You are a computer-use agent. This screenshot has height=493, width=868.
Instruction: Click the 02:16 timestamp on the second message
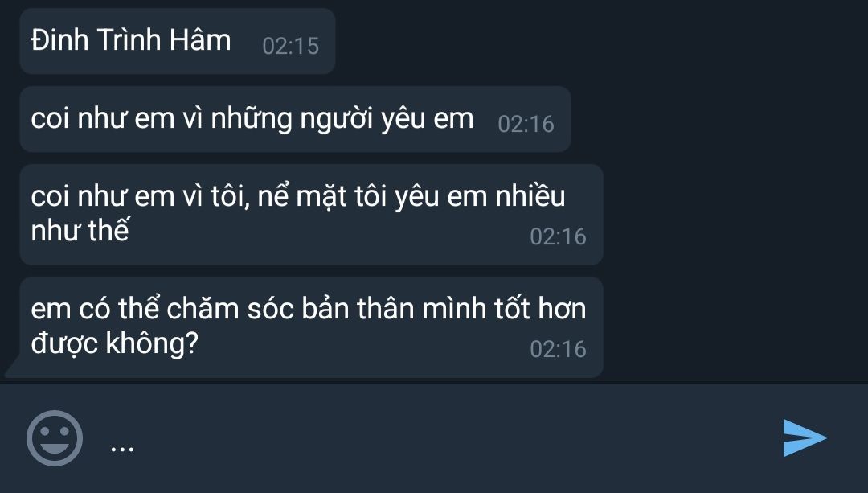[526, 124]
